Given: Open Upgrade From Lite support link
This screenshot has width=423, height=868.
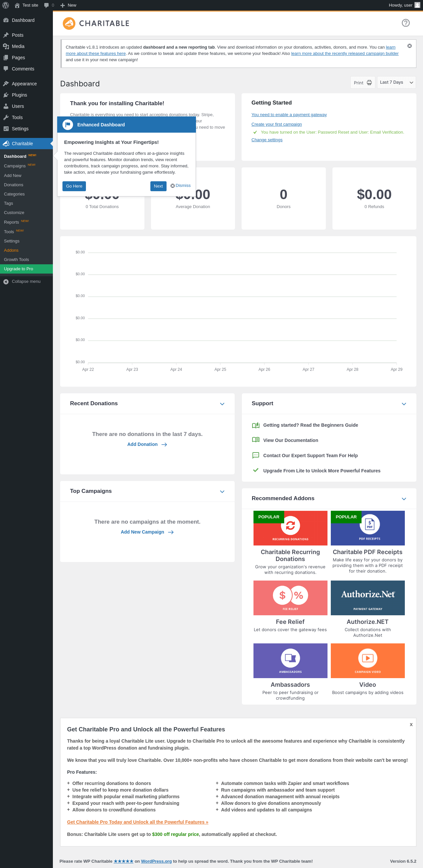Looking at the screenshot, I should (x=321, y=471).
